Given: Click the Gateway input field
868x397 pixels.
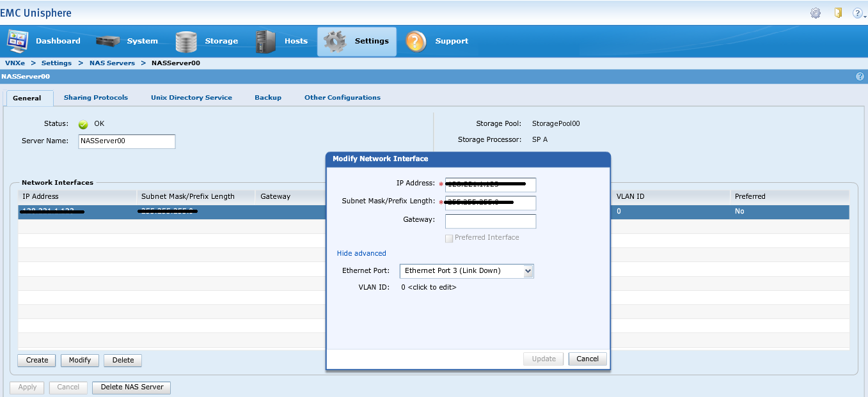Looking at the screenshot, I should point(490,221).
